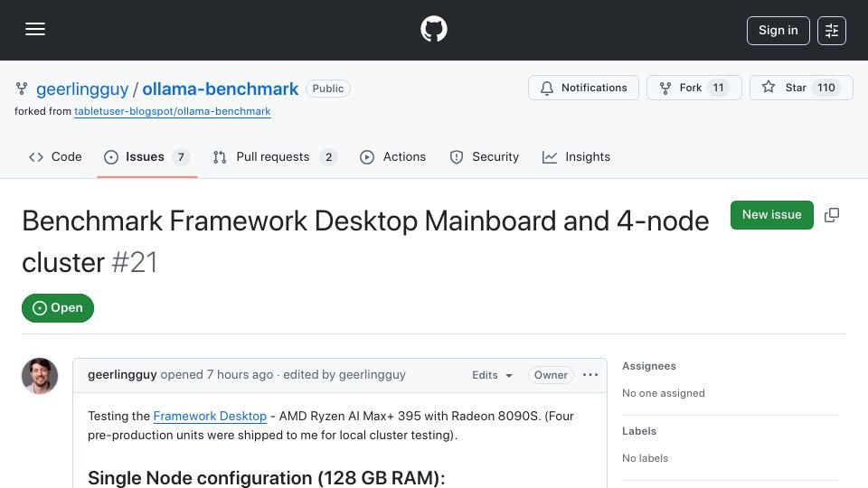
Task: Open geerlingguy author name in comment header
Action: click(x=122, y=374)
